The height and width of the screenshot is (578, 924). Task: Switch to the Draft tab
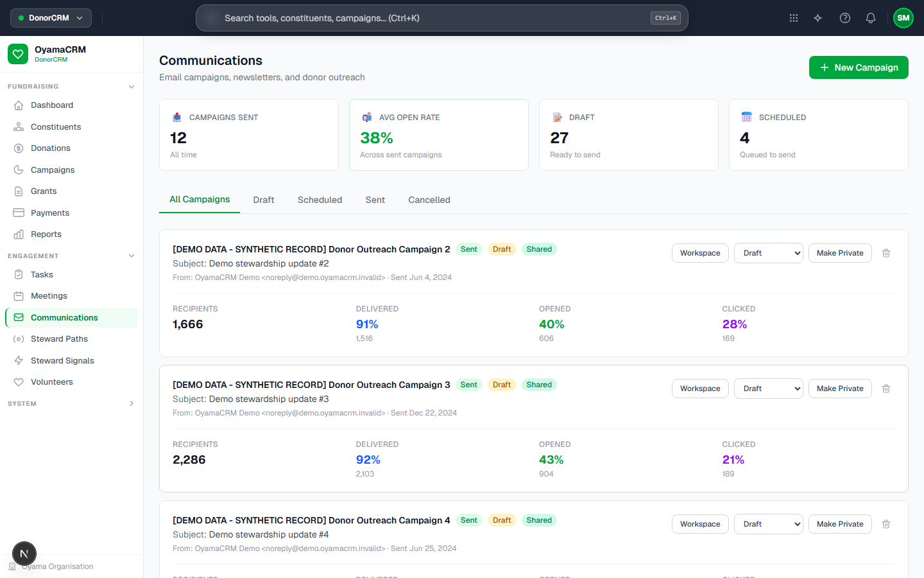(x=264, y=200)
